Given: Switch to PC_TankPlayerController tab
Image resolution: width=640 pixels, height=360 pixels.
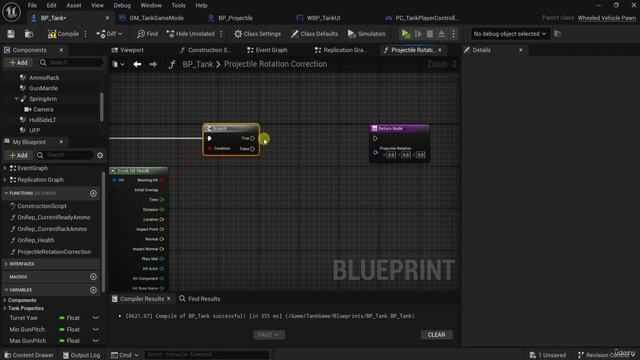Looking at the screenshot, I should click(426, 18).
